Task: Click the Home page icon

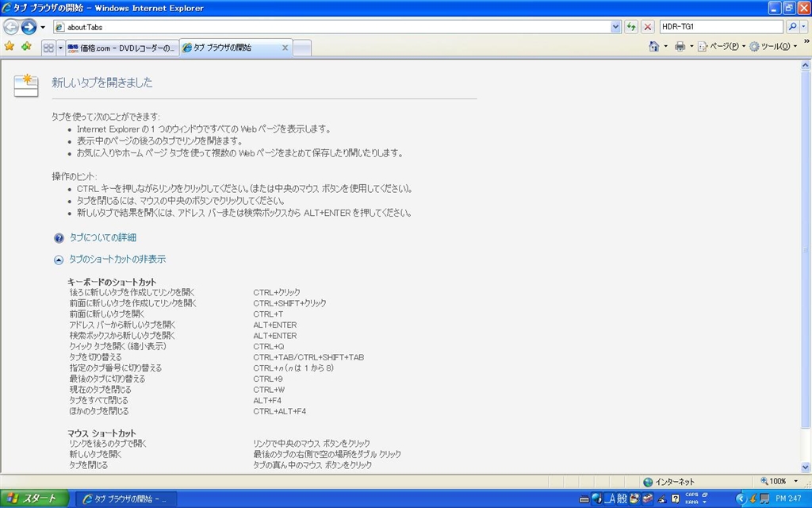Action: point(654,47)
